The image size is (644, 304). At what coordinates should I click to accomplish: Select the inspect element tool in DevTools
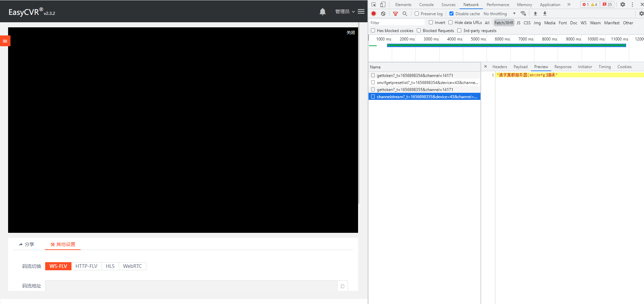point(374,4)
